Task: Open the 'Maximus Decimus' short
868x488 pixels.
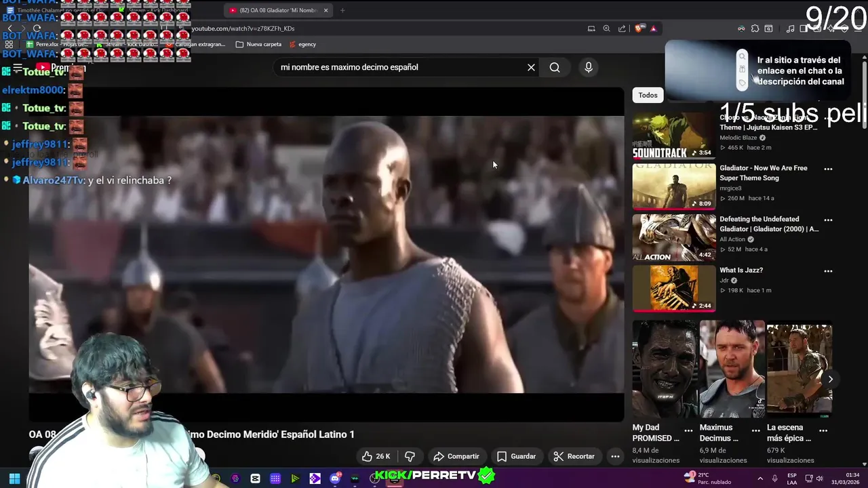Action: [x=732, y=369]
